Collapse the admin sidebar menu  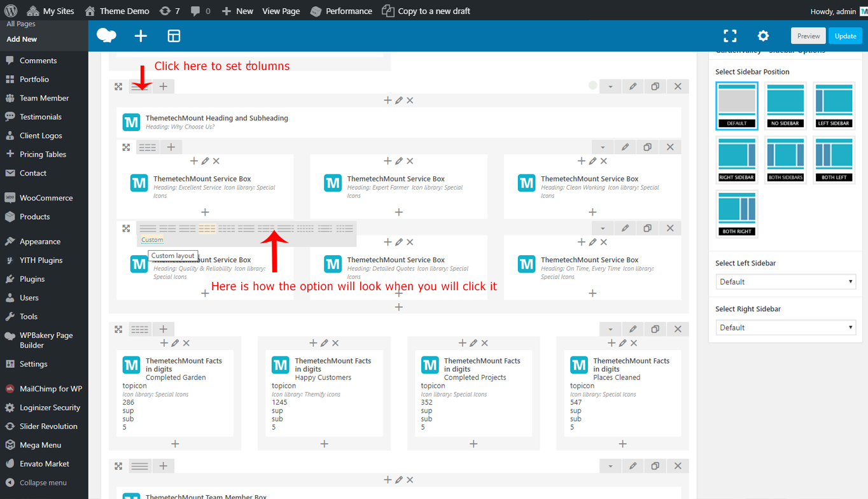(43, 482)
